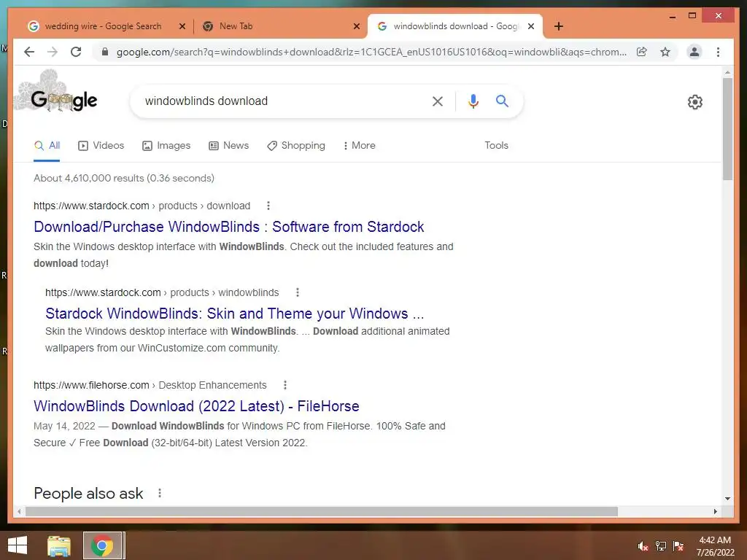The image size is (747, 560).
Task: Open the Chrome profile avatar
Action: 694,52
